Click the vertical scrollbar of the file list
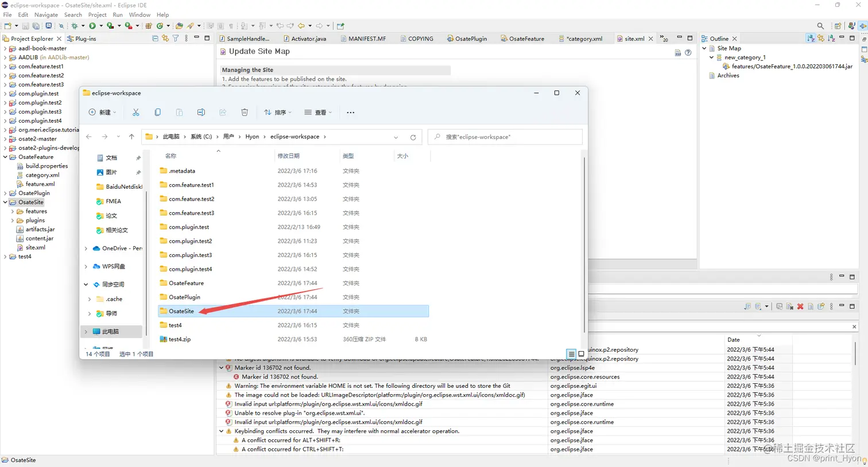Screen dimensions: 868x467 click(584, 244)
